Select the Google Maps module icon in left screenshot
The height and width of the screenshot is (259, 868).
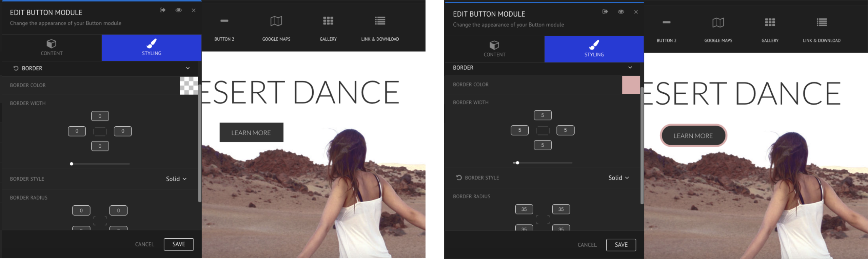coord(276,21)
